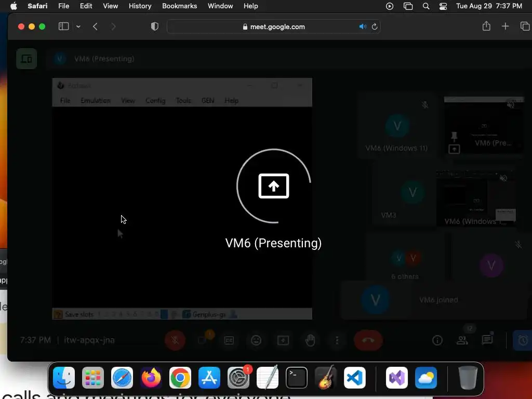Screen dimensions: 532x399
Task: Open Firefox from the Dock
Action: coord(151,378)
